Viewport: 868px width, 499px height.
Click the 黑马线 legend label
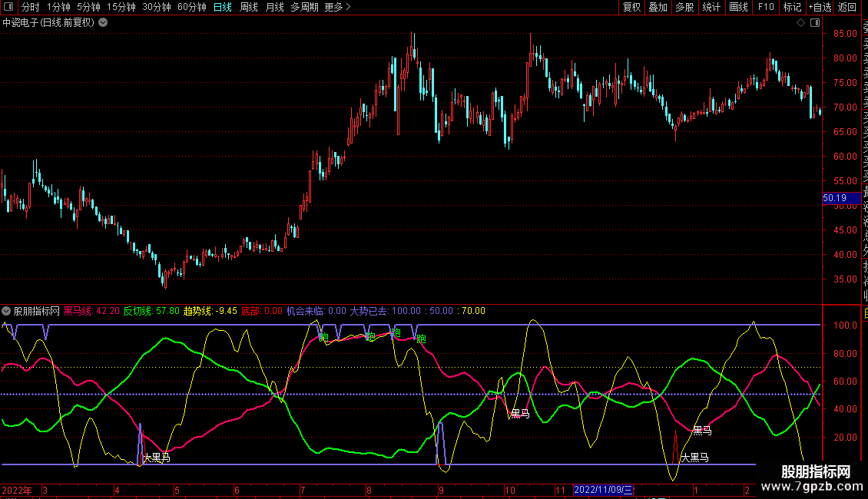coord(78,312)
